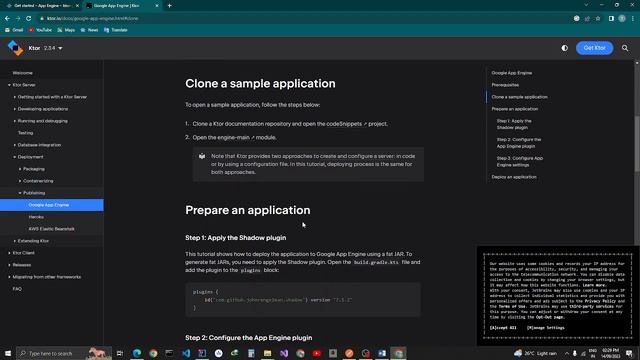Expand Developing applications section
This screenshot has height=360, width=640.
15,109
